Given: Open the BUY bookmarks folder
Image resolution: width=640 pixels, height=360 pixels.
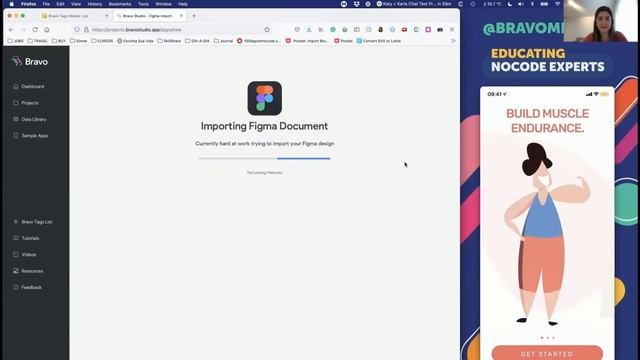Looking at the screenshot, I should click(59, 41).
